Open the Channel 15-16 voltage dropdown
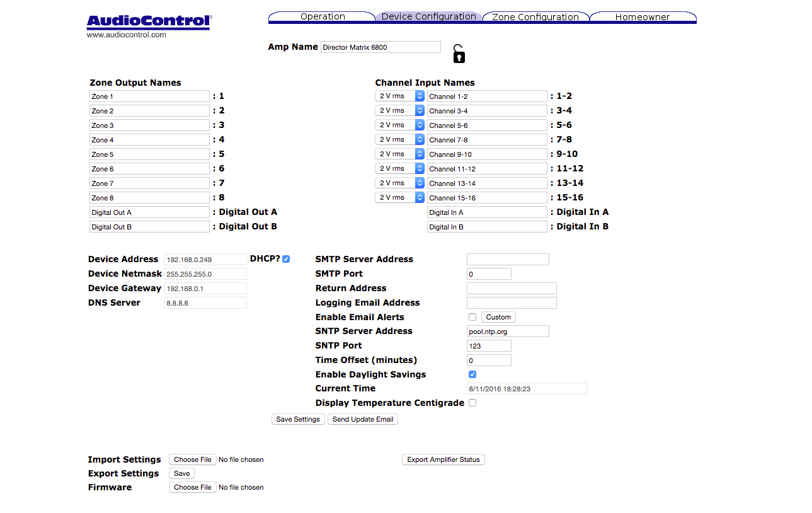Screen dimensions: 812x513 400,197
